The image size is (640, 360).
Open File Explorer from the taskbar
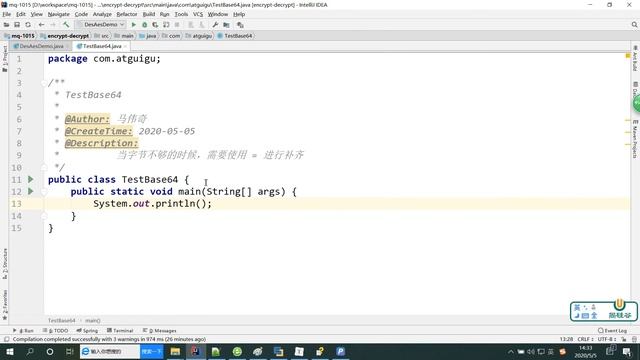click(175, 351)
